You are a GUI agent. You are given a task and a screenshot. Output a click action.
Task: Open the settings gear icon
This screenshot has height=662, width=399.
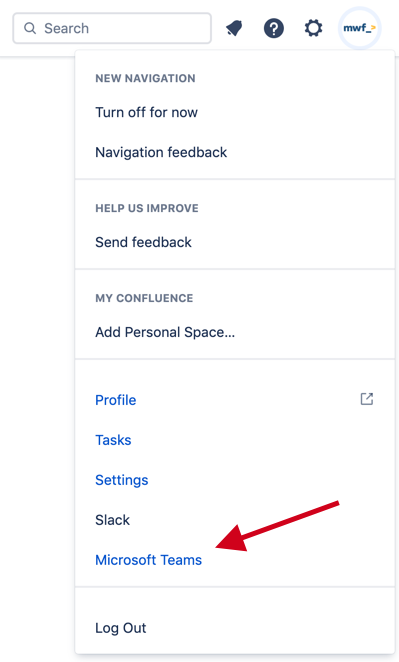pos(313,28)
